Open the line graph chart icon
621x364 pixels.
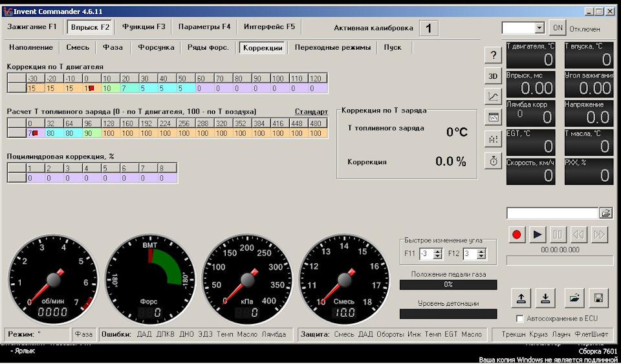[493, 97]
